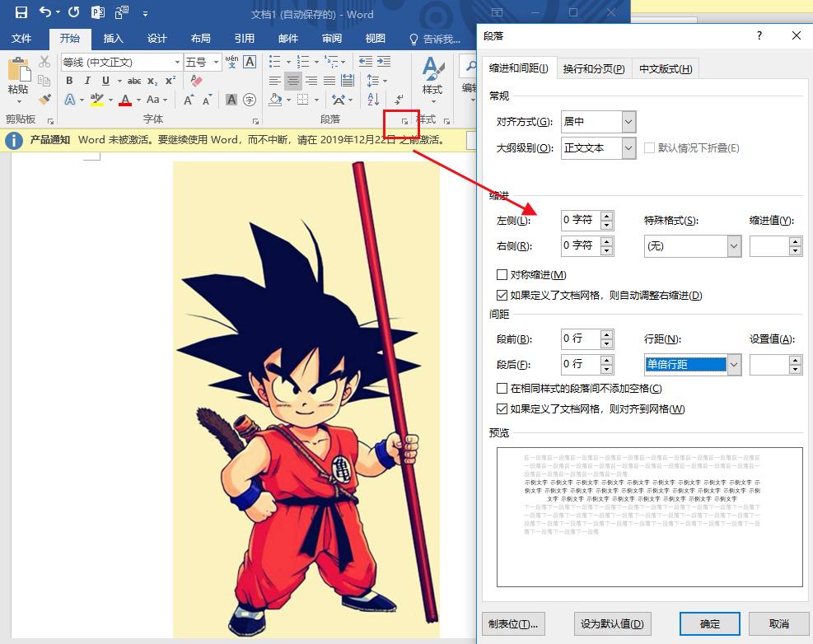The height and width of the screenshot is (644, 813).
Task: Click the subscript icon
Action: pos(153,81)
